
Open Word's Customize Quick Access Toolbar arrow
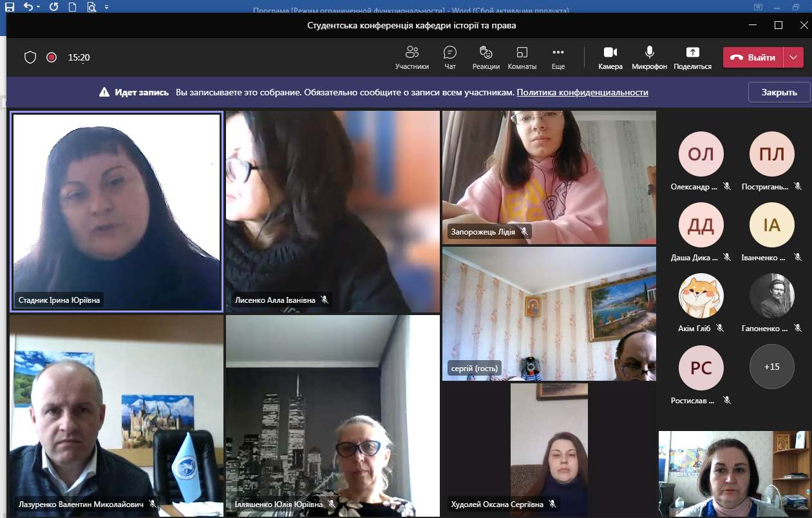(x=106, y=6)
